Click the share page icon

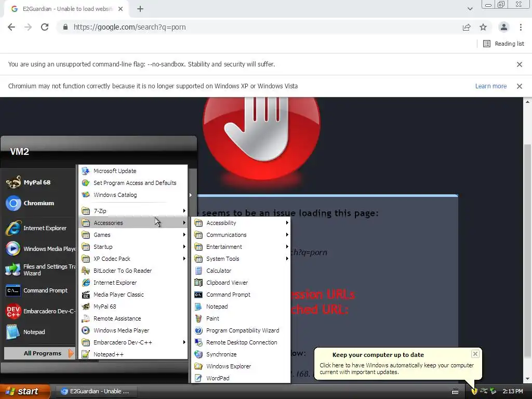coord(467,27)
